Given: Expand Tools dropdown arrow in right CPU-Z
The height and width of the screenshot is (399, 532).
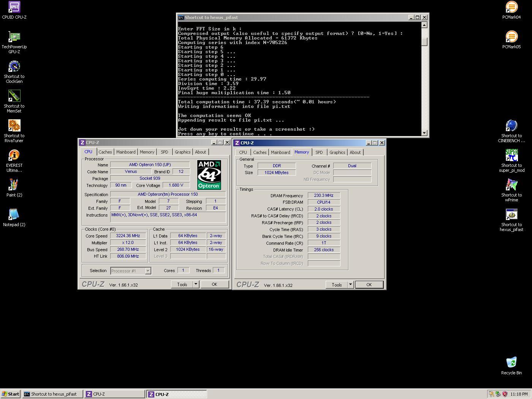Looking at the screenshot, I should 350,285.
